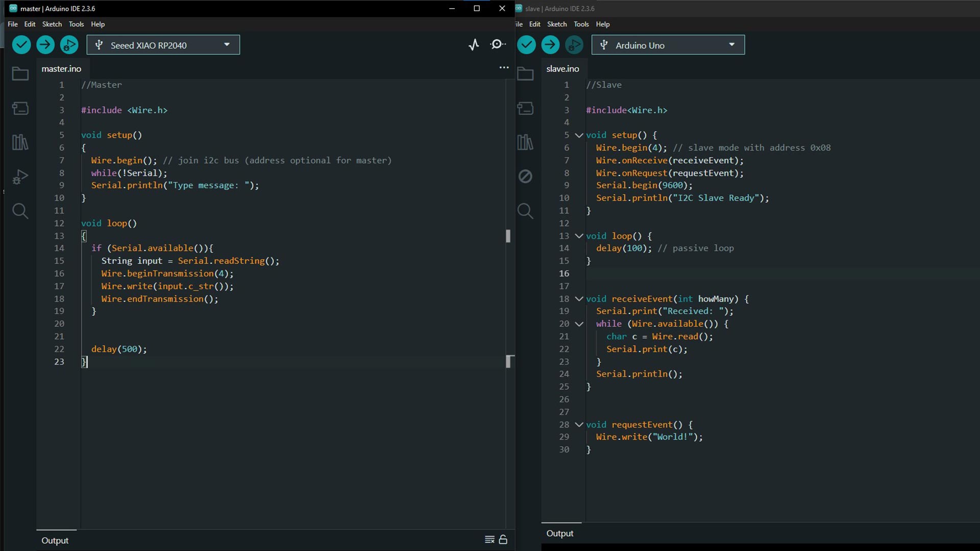This screenshot has width=980, height=551.
Task: Open Library Manager in master sidebar
Action: pos(20,142)
